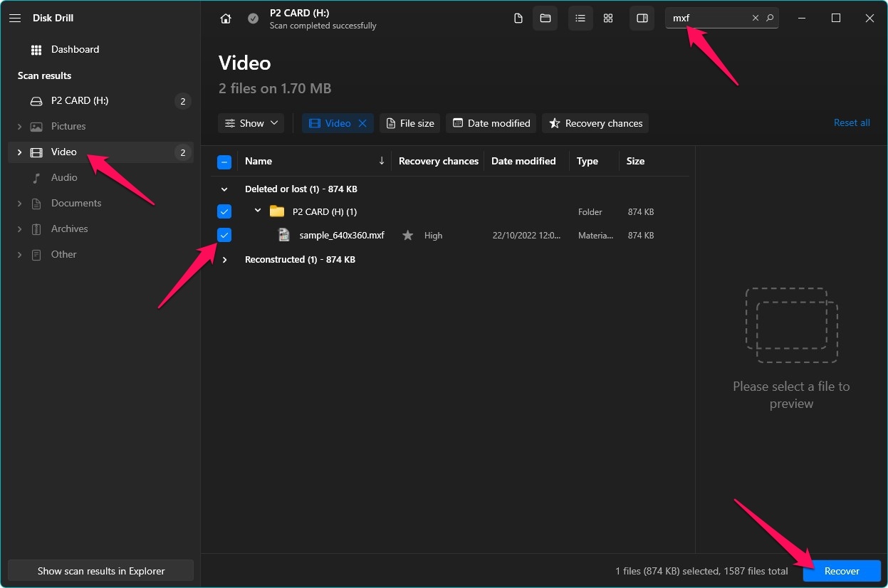Click the 22/10/2022 date cell

pyautogui.click(x=526, y=235)
